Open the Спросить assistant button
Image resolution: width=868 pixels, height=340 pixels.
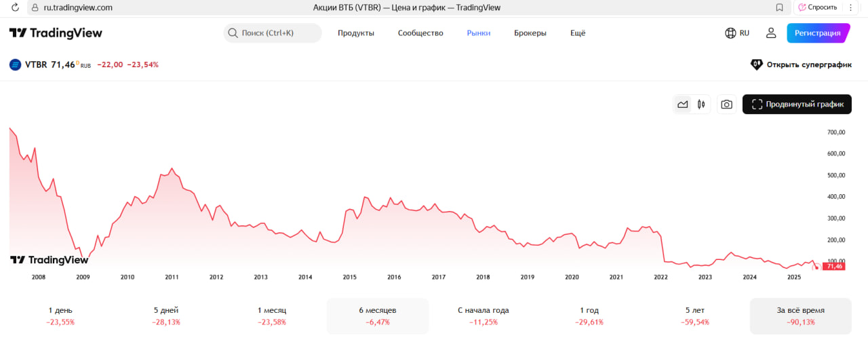coord(817,7)
